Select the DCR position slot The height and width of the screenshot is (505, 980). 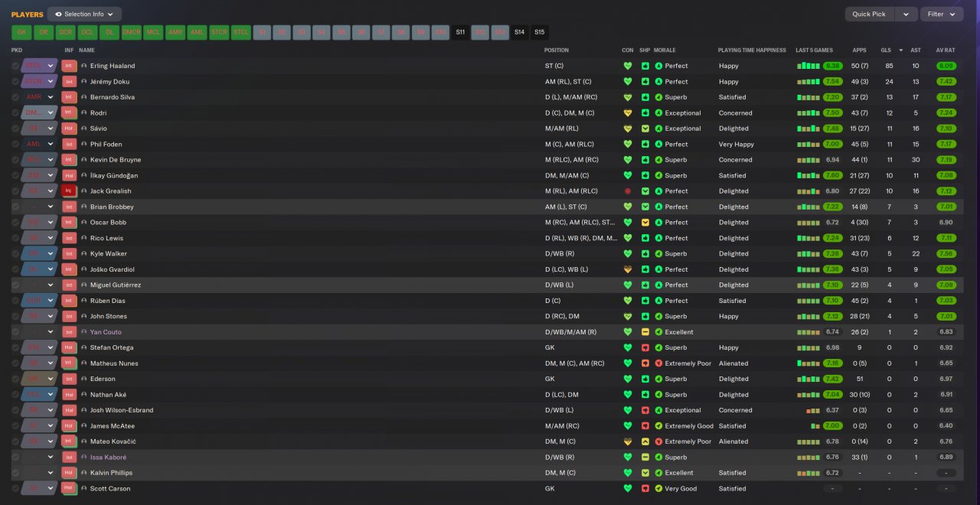coord(65,32)
